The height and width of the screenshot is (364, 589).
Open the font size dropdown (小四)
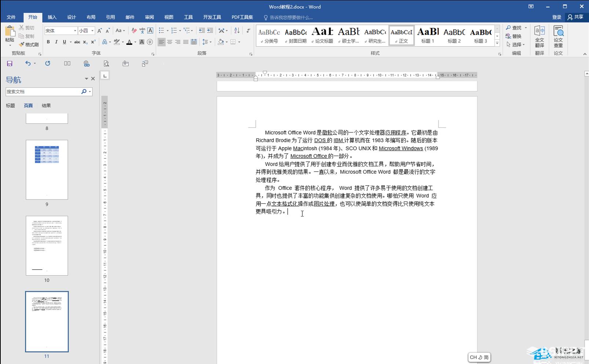(92, 31)
